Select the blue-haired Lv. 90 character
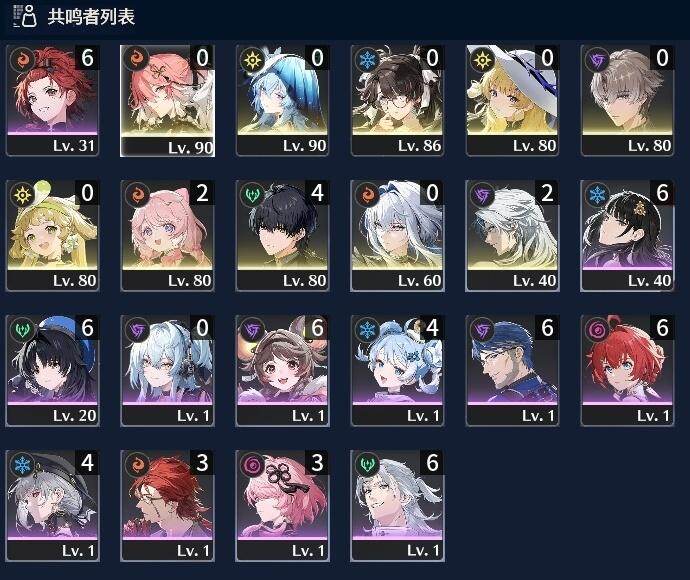Viewport: 690px width, 580px height. pyautogui.click(x=282, y=100)
